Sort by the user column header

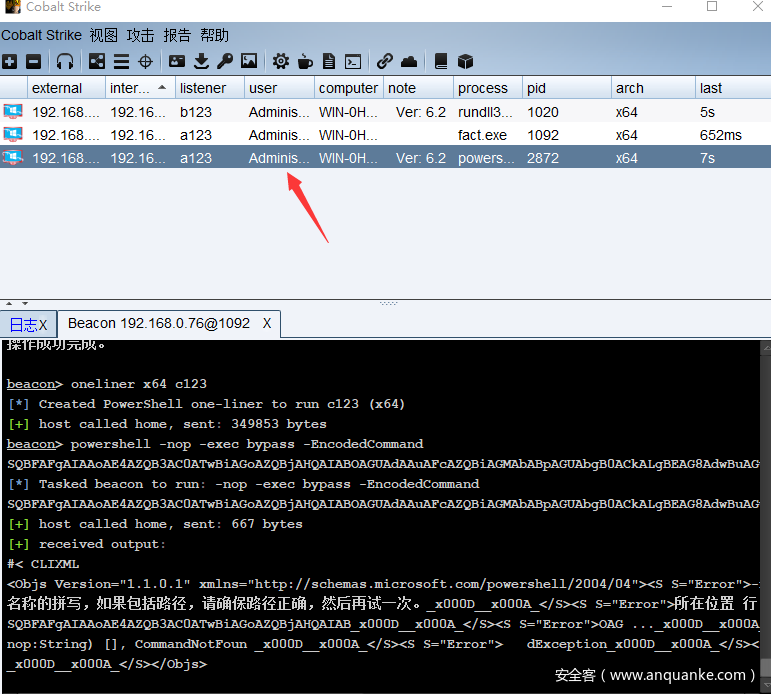[x=279, y=88]
